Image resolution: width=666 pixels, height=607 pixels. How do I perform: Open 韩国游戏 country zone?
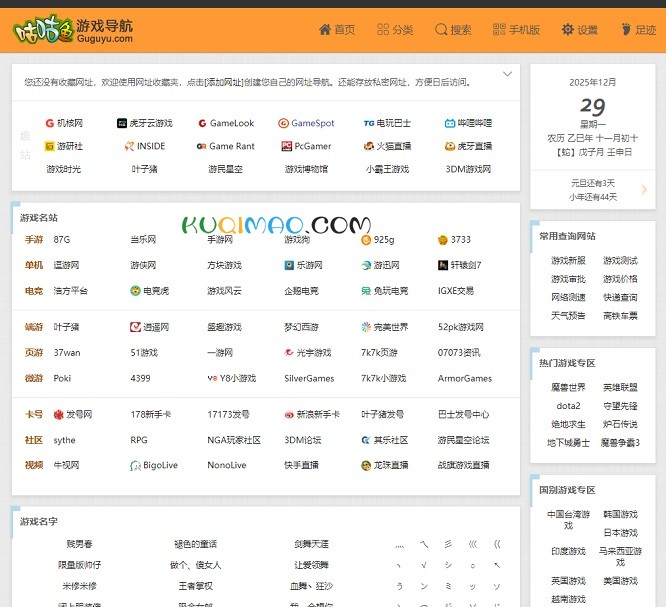[x=621, y=514]
